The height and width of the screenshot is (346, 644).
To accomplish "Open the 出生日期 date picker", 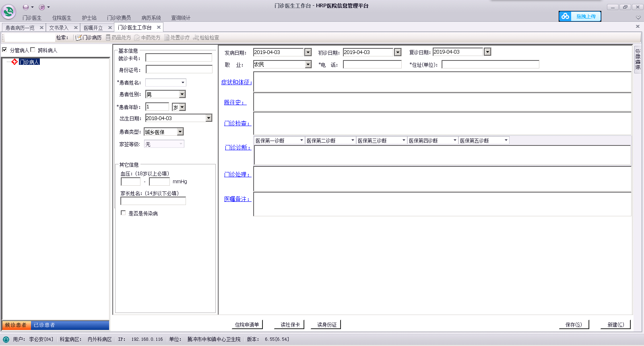I will tap(208, 118).
